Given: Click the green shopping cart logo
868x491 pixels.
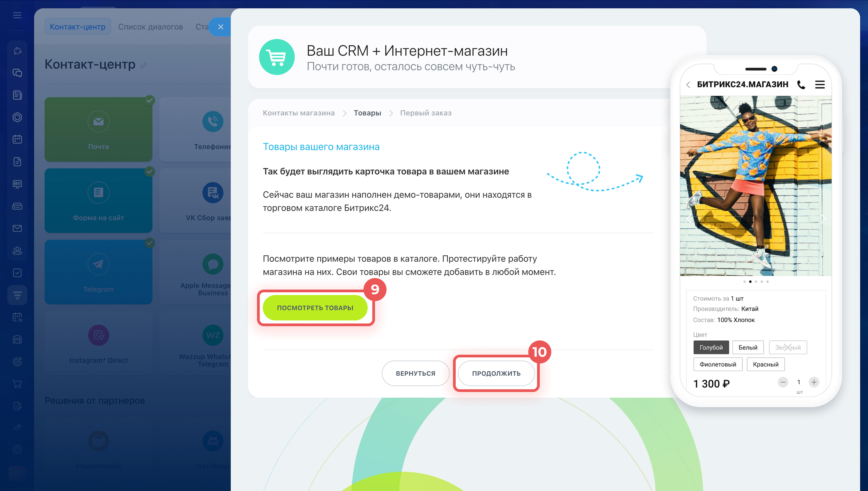Looking at the screenshot, I should click(x=277, y=57).
